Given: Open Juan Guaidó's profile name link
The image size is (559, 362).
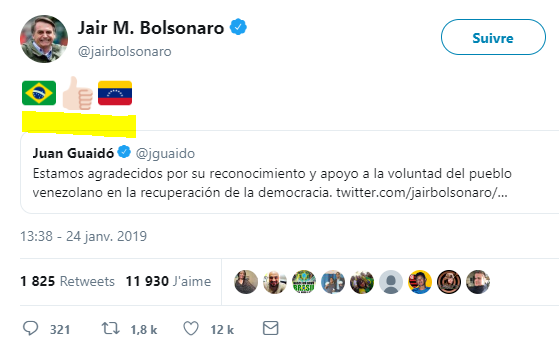Looking at the screenshot, I should pyautogui.click(x=73, y=153).
